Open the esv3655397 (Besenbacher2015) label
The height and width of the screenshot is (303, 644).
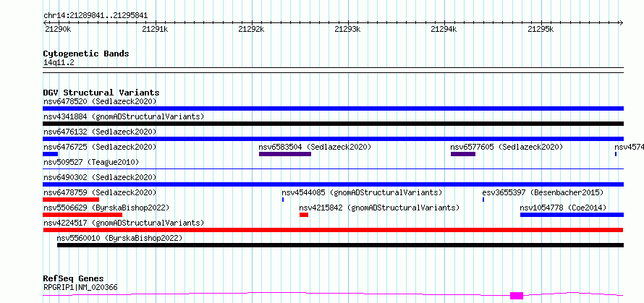[x=543, y=192]
